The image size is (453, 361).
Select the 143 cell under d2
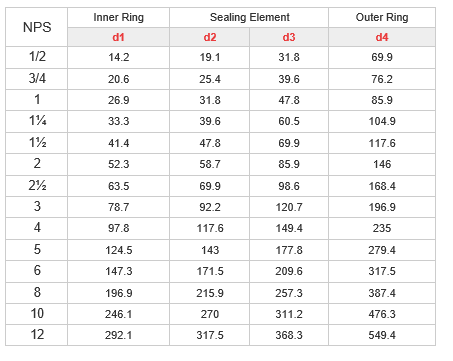[210, 250]
